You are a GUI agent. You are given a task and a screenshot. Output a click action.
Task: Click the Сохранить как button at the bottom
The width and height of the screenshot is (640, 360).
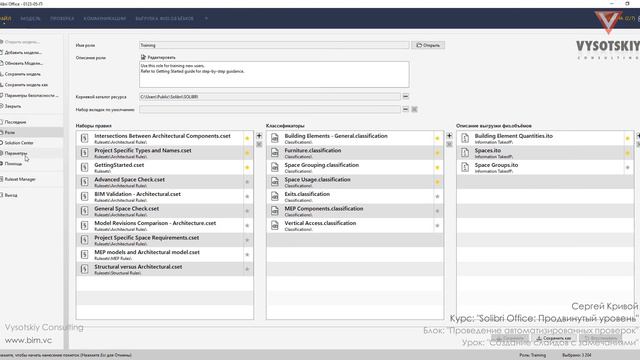(553, 338)
